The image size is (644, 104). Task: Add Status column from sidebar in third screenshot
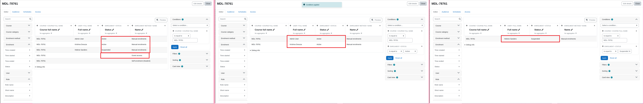point(459,67)
